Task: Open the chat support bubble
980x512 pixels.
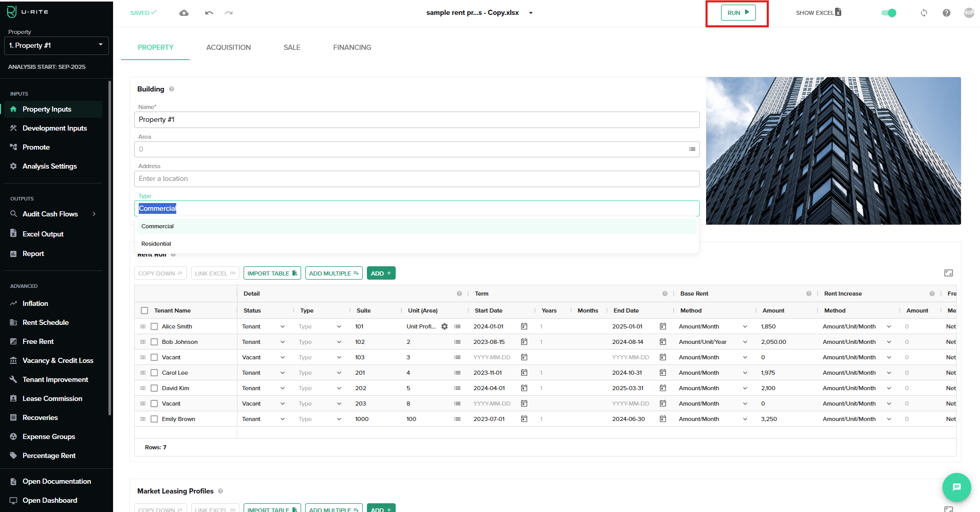Action: click(956, 487)
